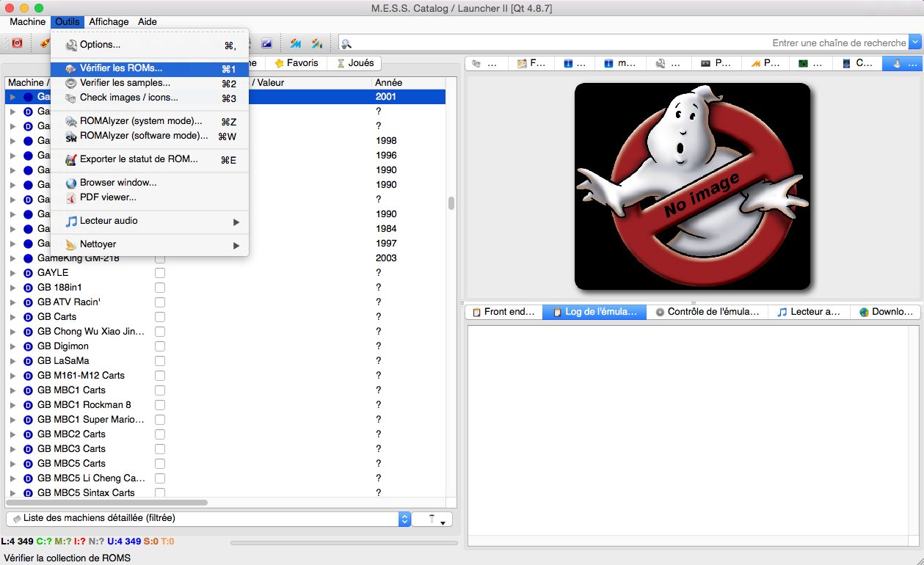The image size is (924, 565).
Task: Open the 'F…' tab with the picture icon
Action: tap(532, 63)
